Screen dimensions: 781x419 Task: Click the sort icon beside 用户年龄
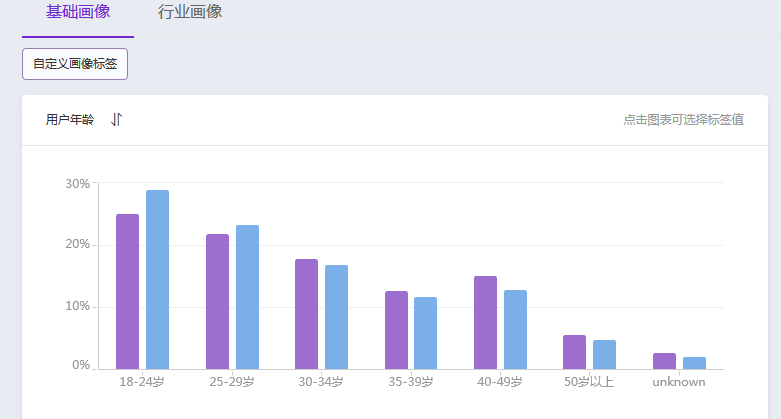point(116,120)
